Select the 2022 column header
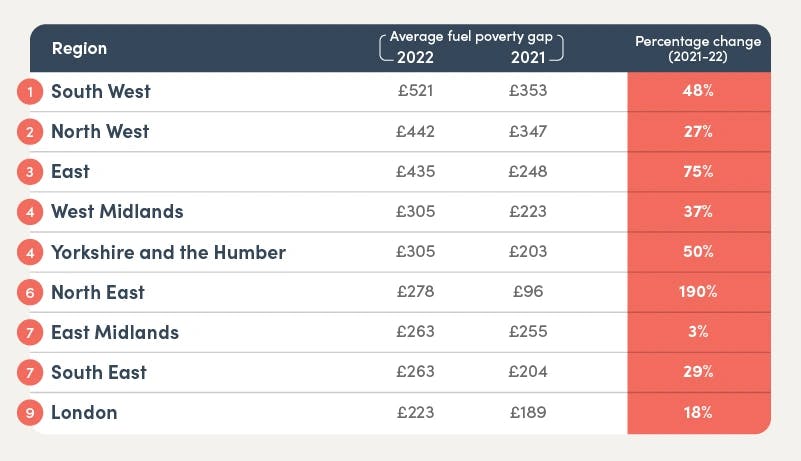Image resolution: width=801 pixels, height=461 pixels. [415, 56]
